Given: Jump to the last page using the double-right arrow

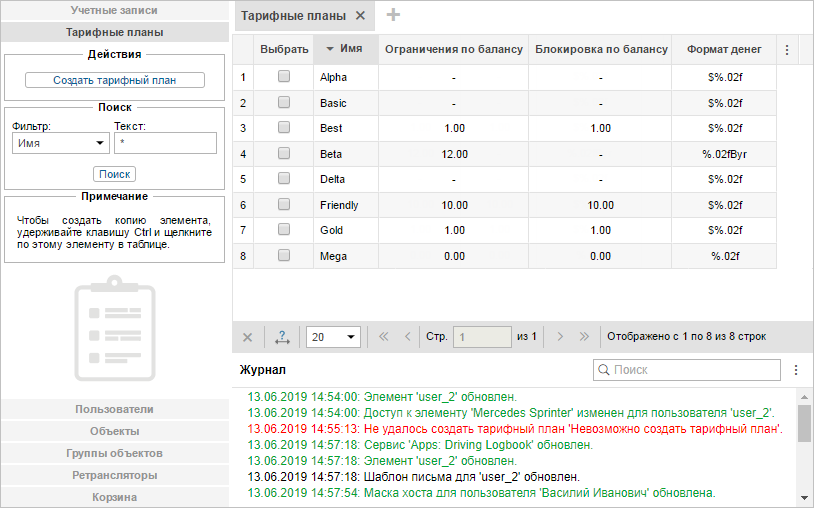Looking at the screenshot, I should pyautogui.click(x=584, y=337).
